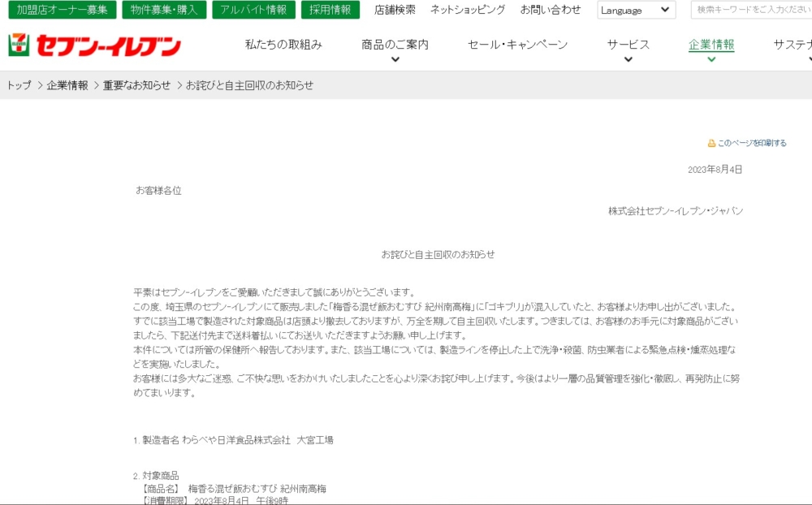Open 重要なお知らせ breadcrumb link
The height and width of the screenshot is (505, 812).
[136, 85]
